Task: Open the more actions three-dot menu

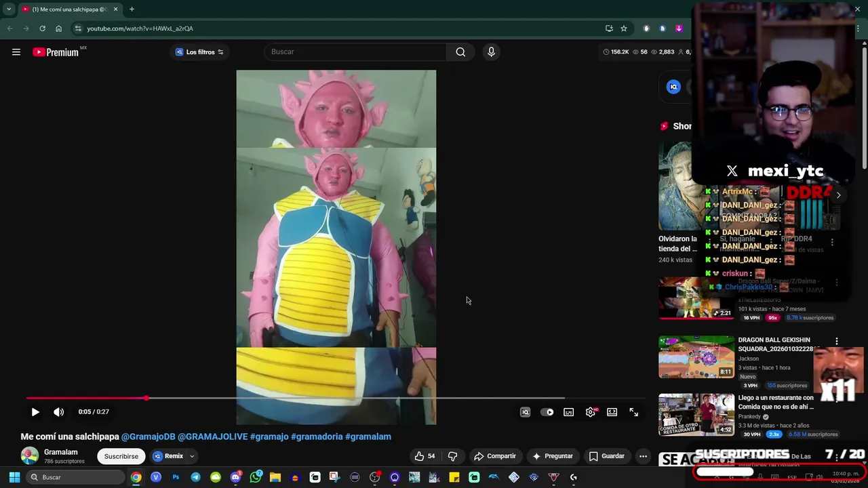Action: 643,456
